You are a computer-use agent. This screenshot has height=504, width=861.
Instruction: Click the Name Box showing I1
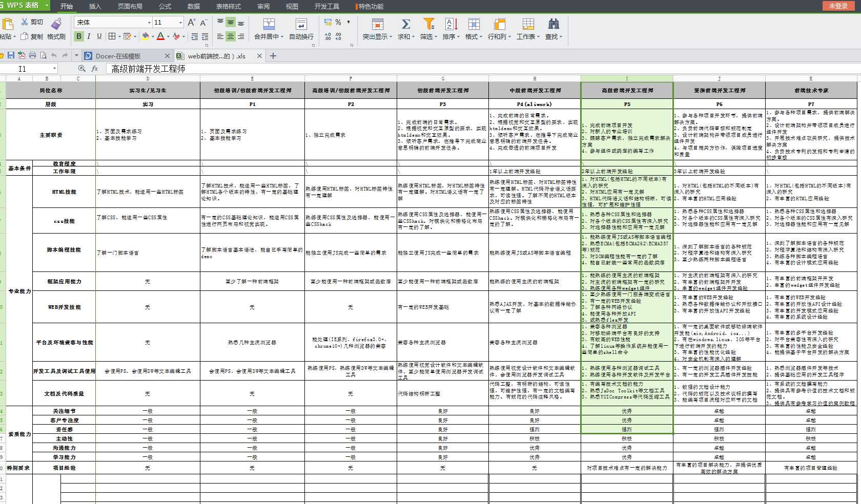pyautogui.click(x=28, y=69)
